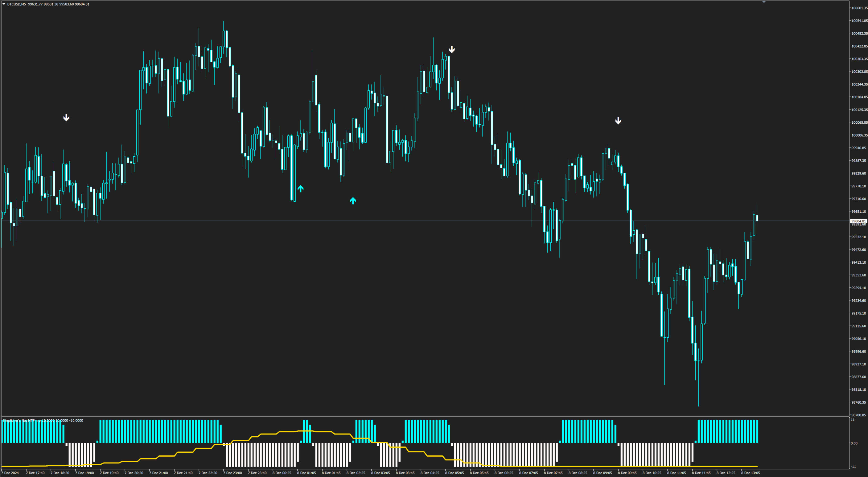Screen dimensions: 868x477
Task: Click the 7 Dec 21:00 time axis label
Action: [159, 473]
